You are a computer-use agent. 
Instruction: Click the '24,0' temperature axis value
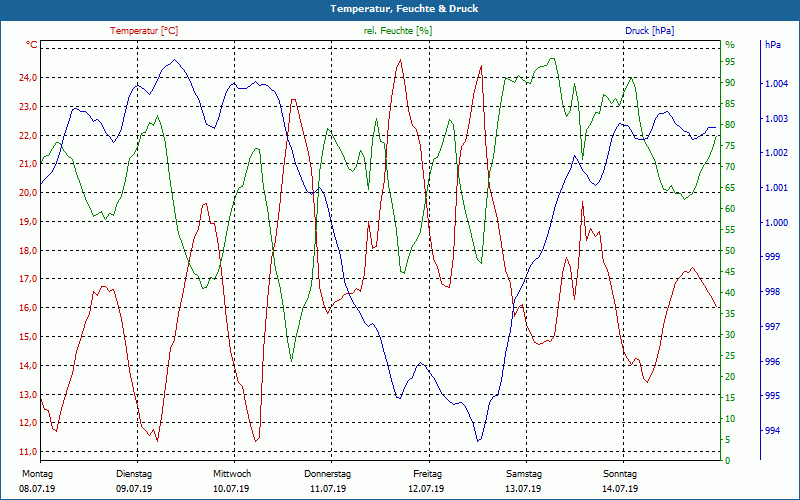[x=29, y=78]
